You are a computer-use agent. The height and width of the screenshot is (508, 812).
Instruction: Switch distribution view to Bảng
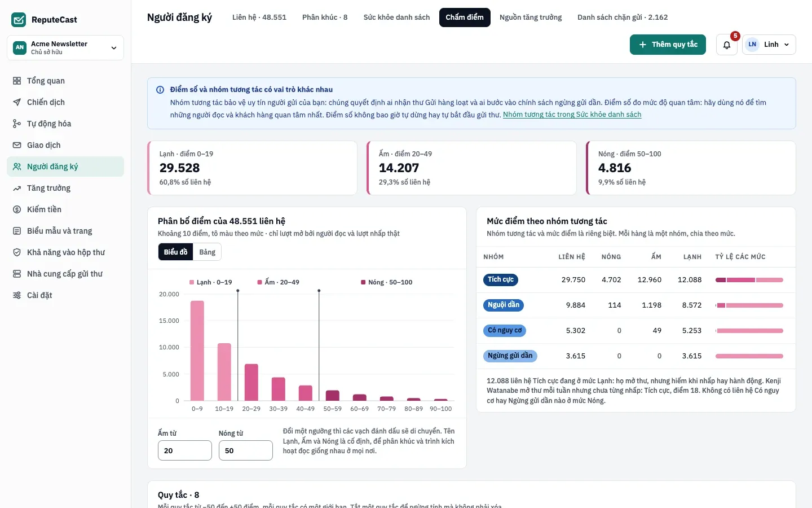pyautogui.click(x=207, y=252)
